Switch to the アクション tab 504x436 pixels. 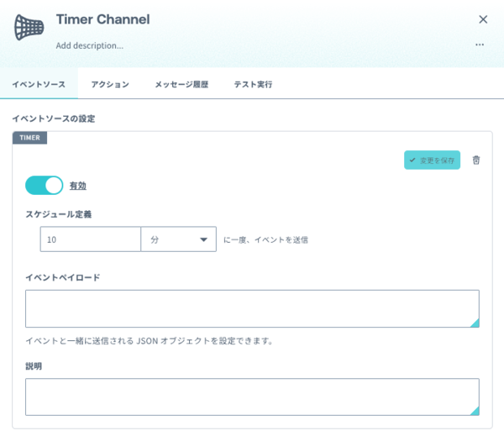tap(110, 85)
